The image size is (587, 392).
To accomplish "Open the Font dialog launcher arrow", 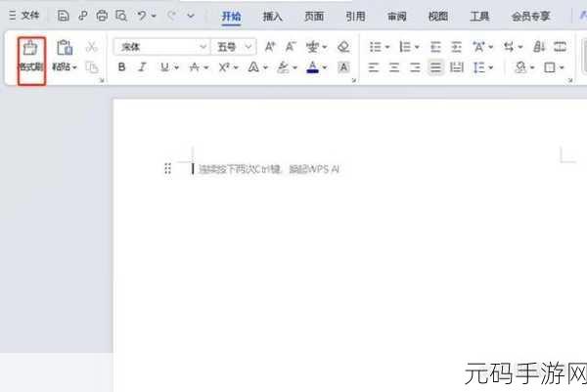I will 353,80.
